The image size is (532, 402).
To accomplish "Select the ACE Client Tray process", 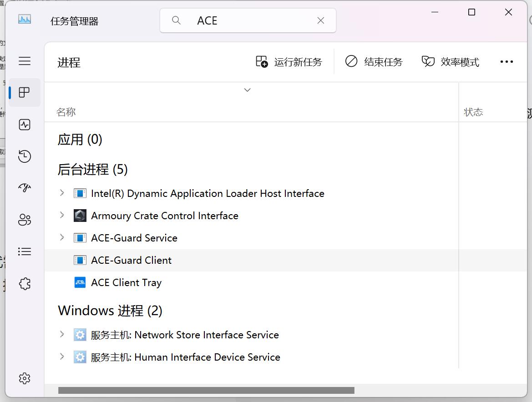I will [x=127, y=282].
